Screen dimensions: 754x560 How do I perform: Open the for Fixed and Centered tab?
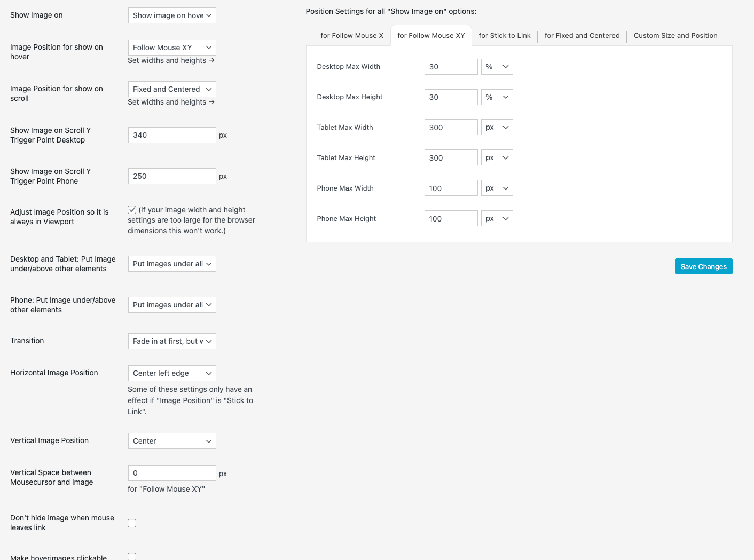pos(582,36)
